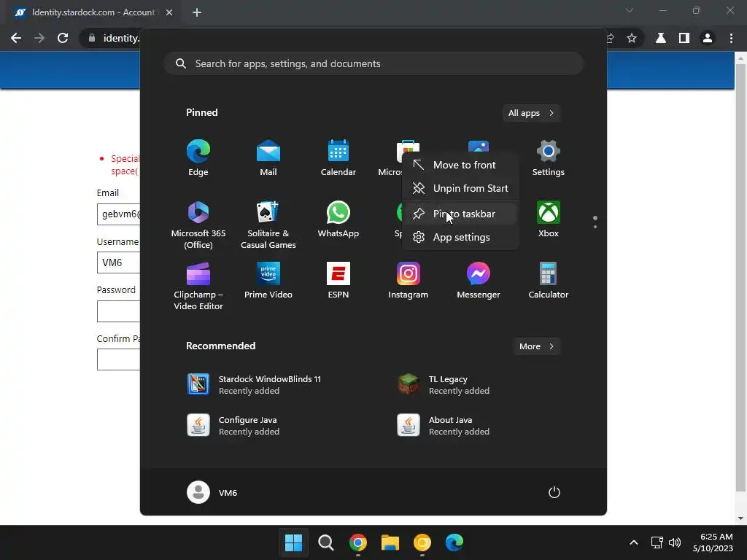The height and width of the screenshot is (560, 747).
Task: Open Chrome profile avatar
Action: [708, 38]
